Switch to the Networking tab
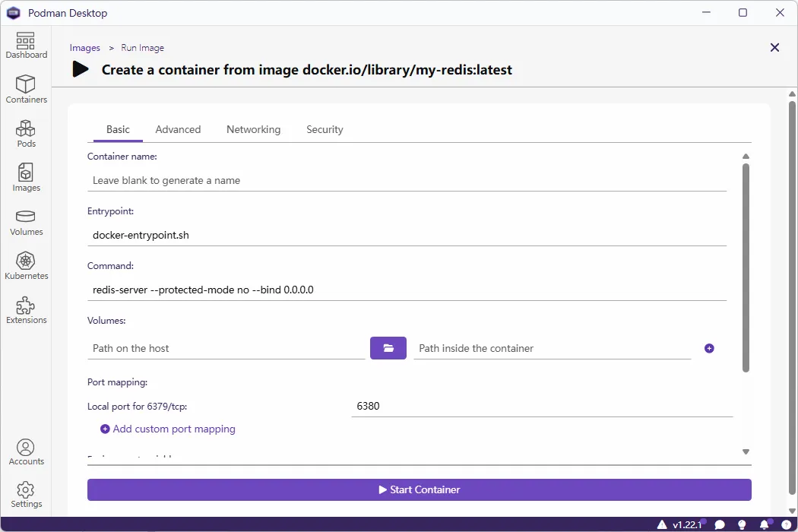 point(253,129)
